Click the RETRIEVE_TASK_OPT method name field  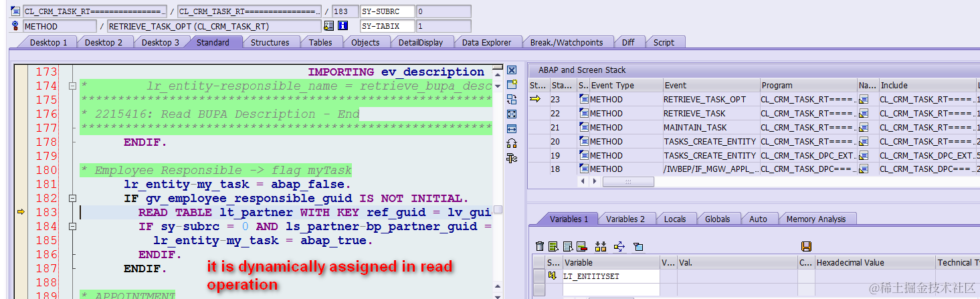pos(214,26)
